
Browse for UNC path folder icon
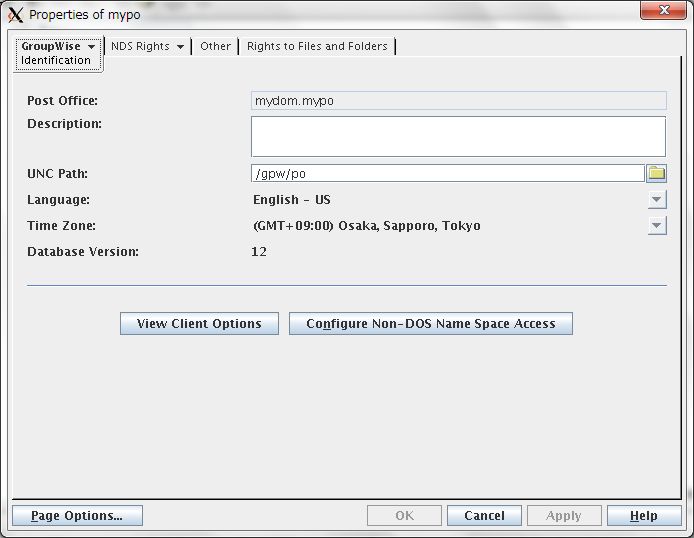pyautogui.click(x=656, y=173)
